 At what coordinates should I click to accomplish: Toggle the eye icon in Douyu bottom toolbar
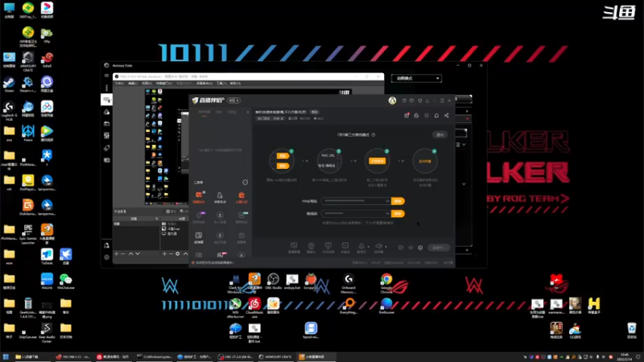pos(411,248)
